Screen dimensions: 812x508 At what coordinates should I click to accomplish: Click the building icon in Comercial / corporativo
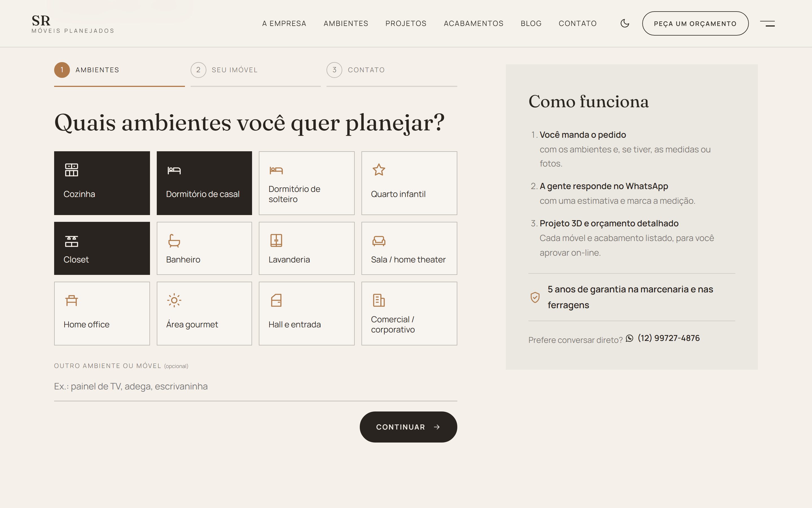379,300
